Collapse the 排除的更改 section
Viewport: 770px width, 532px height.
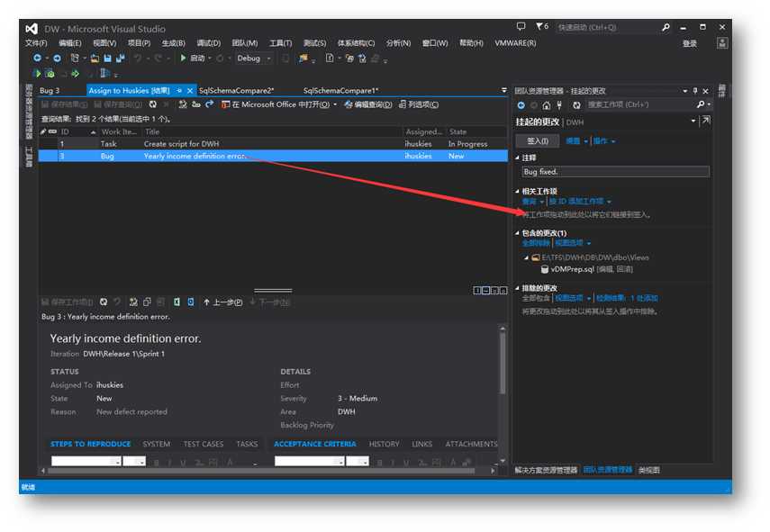click(518, 288)
